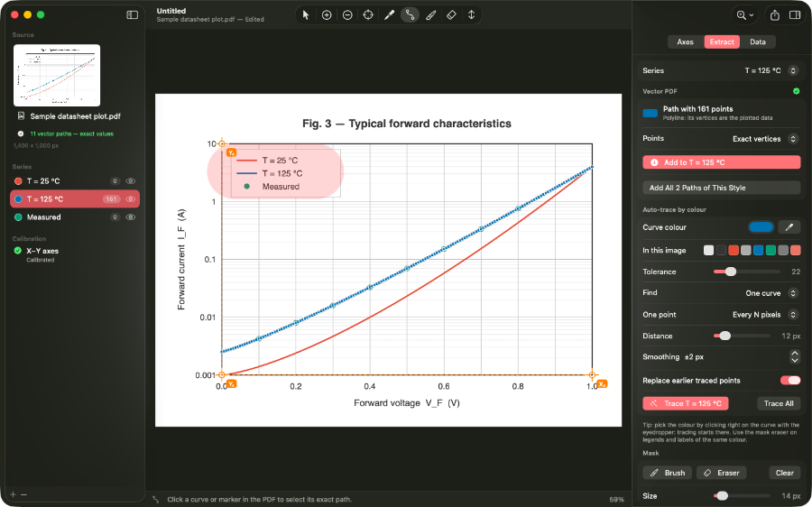Screen dimensions: 812x507
Task: Click the mask Brush button
Action: coord(667,473)
